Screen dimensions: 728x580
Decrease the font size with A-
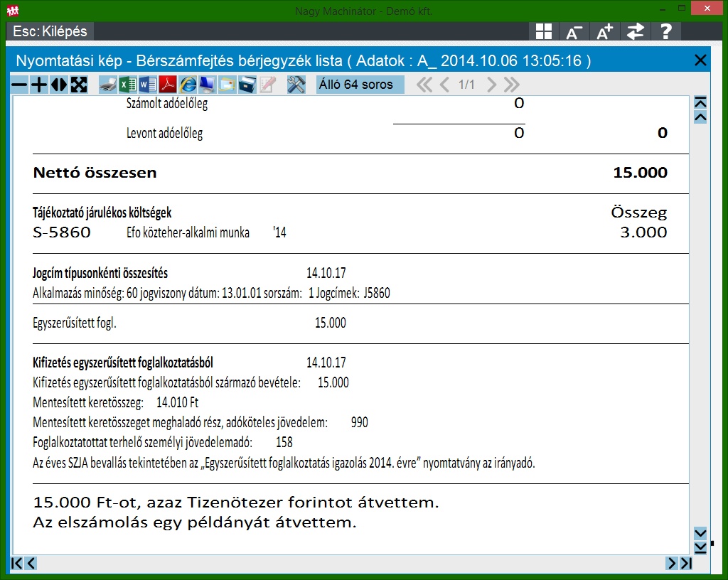(x=574, y=31)
